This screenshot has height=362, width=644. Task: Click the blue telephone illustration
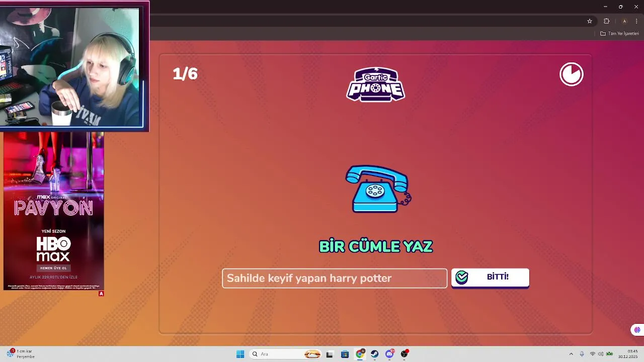[378, 189]
